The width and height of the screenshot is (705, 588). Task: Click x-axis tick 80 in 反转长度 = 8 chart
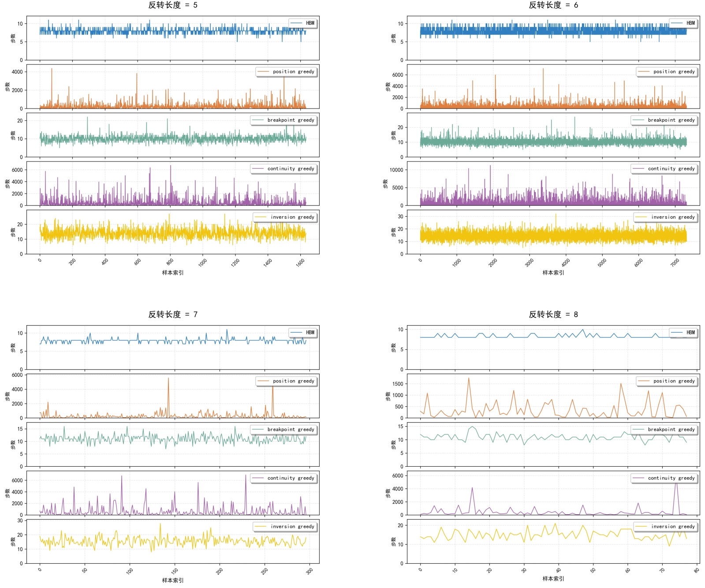tap(697, 570)
